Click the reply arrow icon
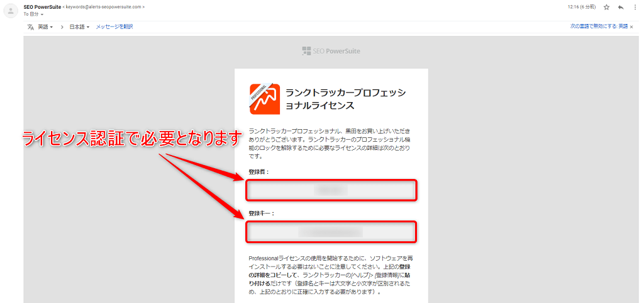Screen dimensions: 644x303 [621, 7]
